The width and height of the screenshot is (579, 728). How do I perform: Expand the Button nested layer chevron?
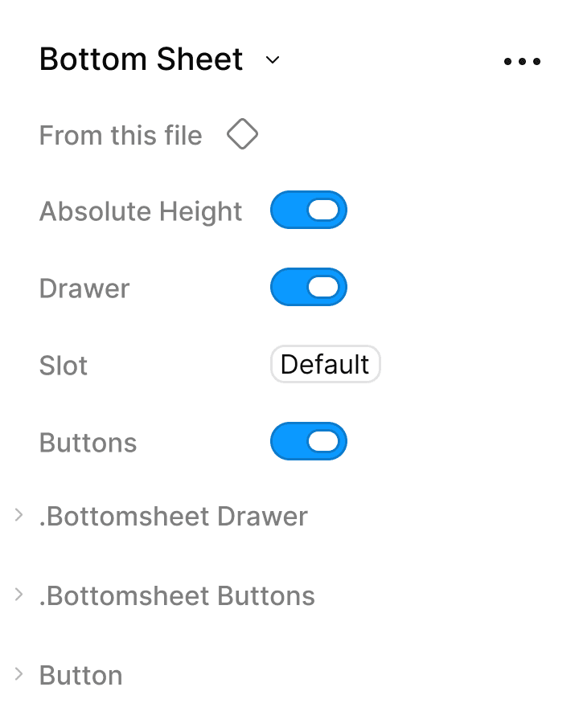18,673
